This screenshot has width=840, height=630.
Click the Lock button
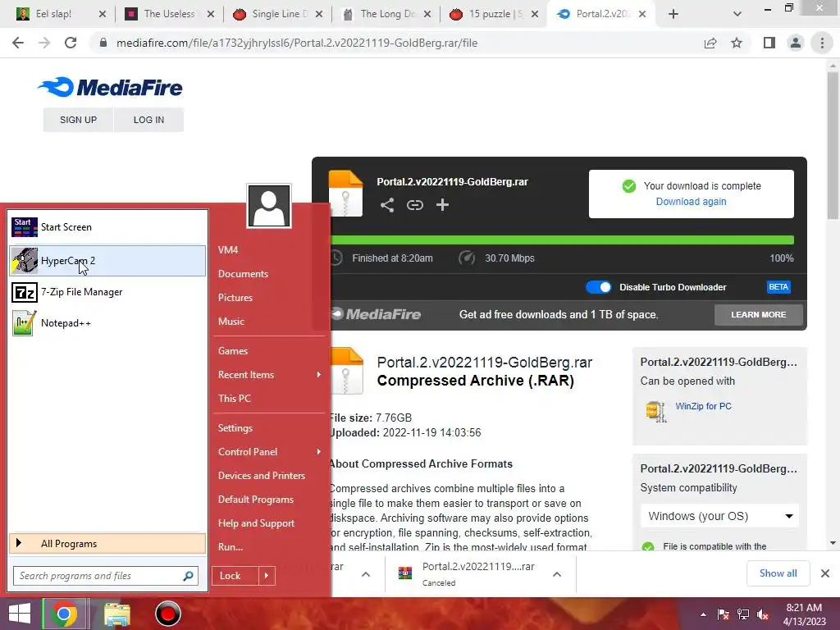pos(235,576)
